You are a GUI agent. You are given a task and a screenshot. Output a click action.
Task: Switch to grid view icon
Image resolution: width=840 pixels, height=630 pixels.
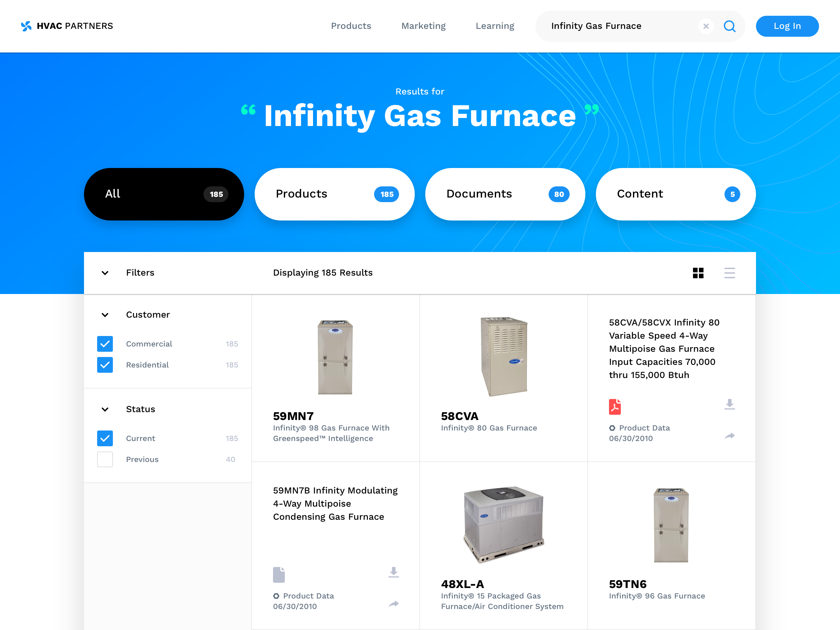[698, 273]
